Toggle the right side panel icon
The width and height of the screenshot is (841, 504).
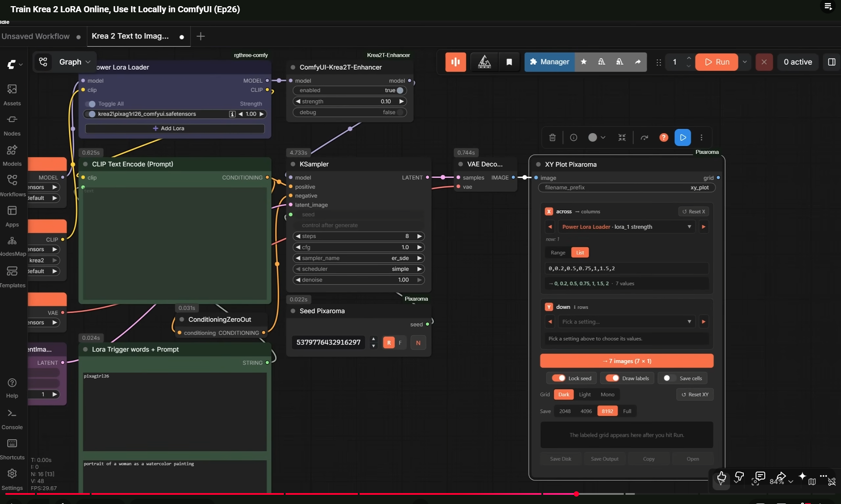coord(831,62)
